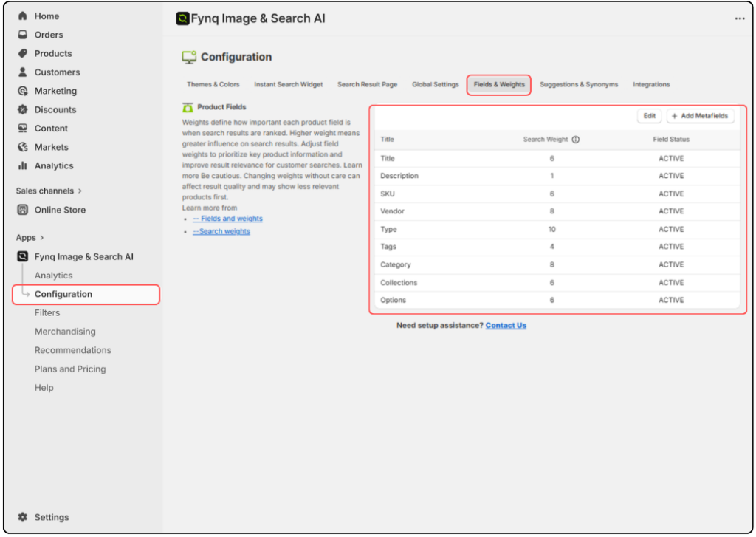Open Products in the sidebar

[x=53, y=54]
